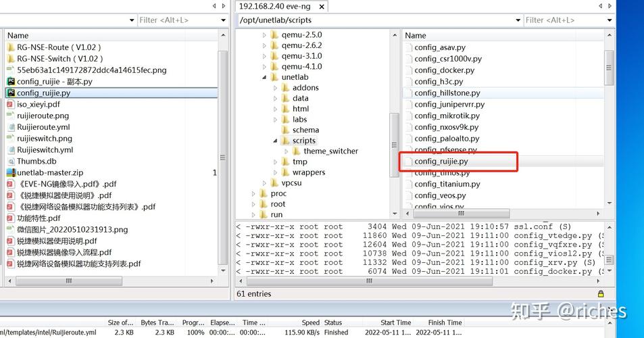Click remote file list horizontal scrollbar
The width and height of the screenshot is (644, 338).
(x=462, y=214)
